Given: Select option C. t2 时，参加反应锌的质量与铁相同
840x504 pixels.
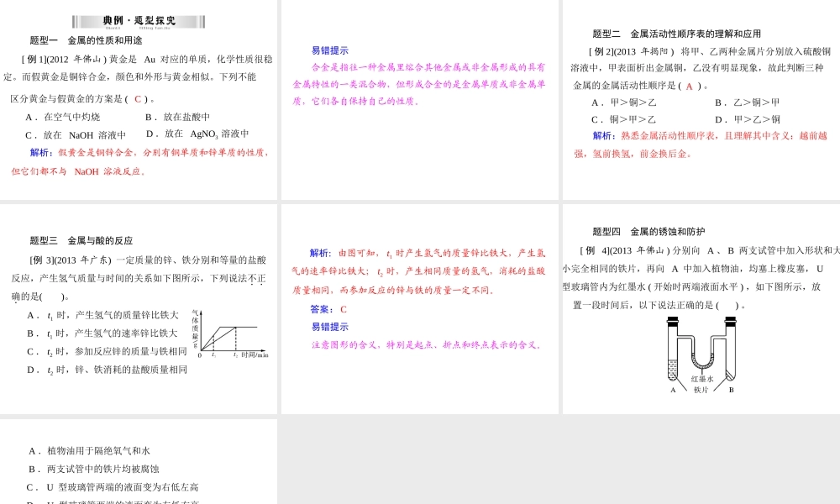Looking at the screenshot, I should pos(108,352).
